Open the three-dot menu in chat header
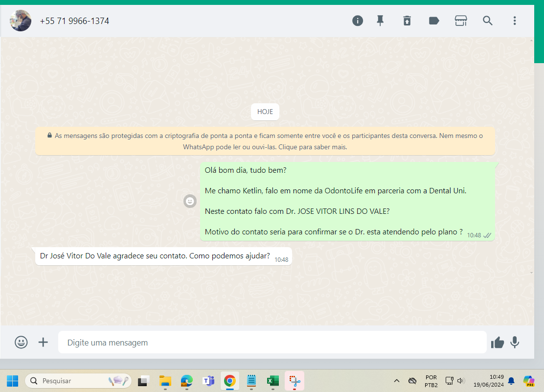Screen dimensions: 544x392 tap(515, 21)
